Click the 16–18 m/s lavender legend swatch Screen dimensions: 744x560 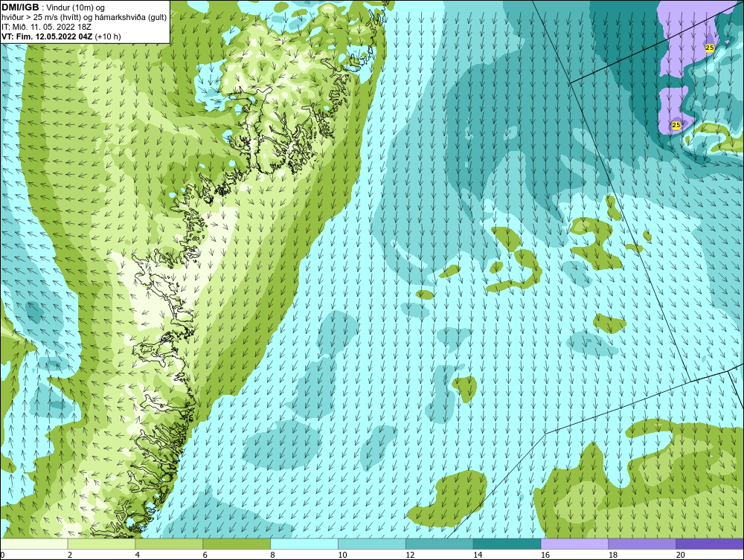click(x=574, y=544)
